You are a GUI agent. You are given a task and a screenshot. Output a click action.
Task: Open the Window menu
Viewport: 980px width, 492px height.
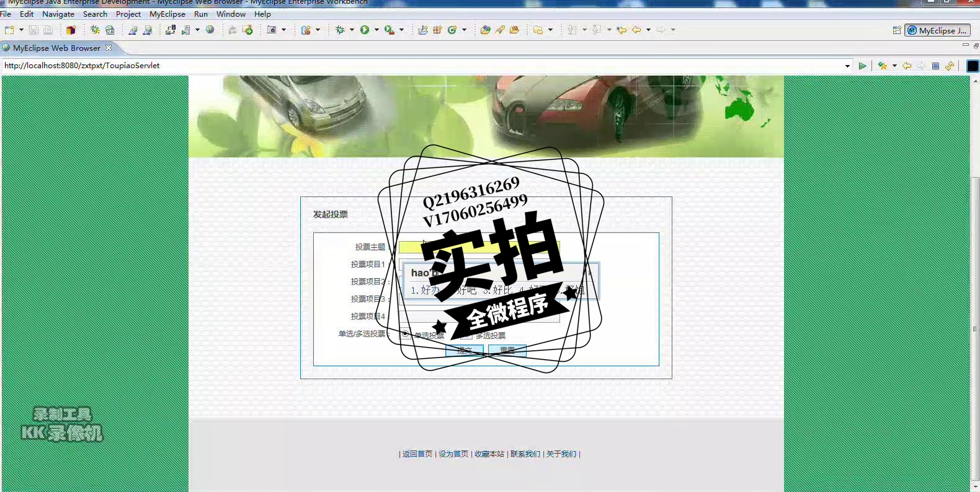pyautogui.click(x=231, y=14)
